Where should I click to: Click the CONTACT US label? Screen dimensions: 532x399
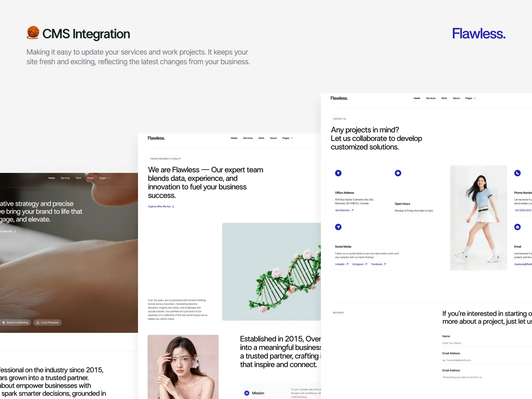click(339, 119)
